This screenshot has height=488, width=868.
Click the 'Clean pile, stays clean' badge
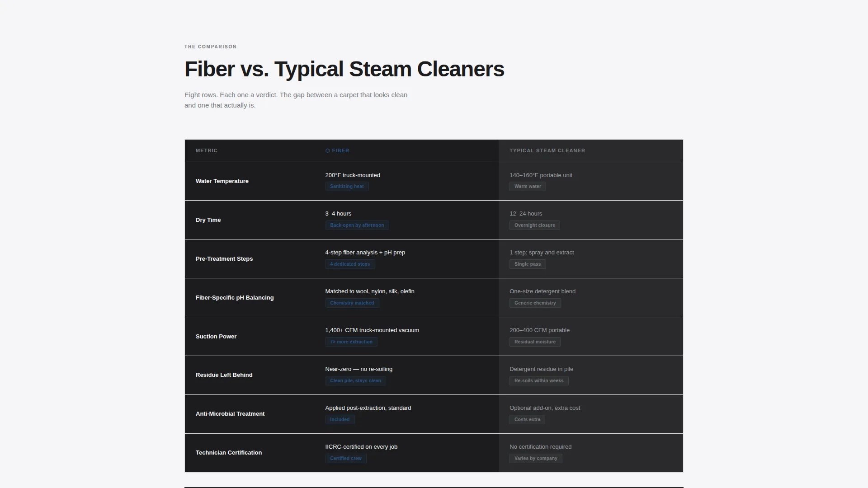[355, 381]
